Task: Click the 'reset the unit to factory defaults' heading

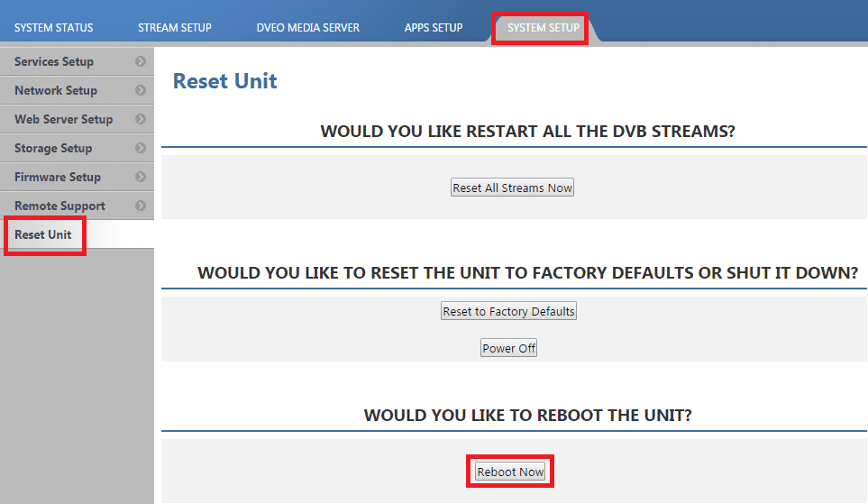Action: [527, 273]
